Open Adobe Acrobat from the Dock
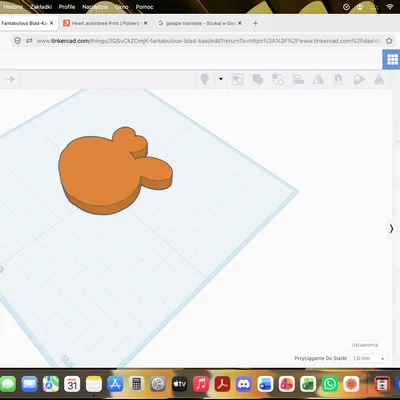The image size is (400, 400). coord(222,384)
